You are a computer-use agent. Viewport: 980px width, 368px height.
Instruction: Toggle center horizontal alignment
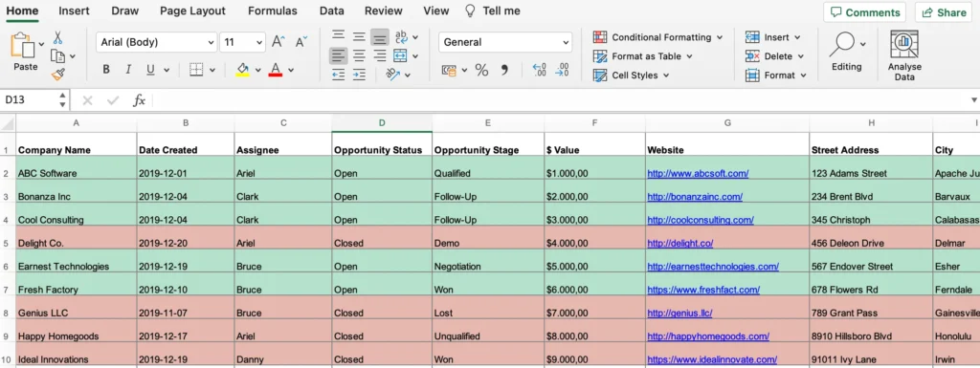pos(359,55)
